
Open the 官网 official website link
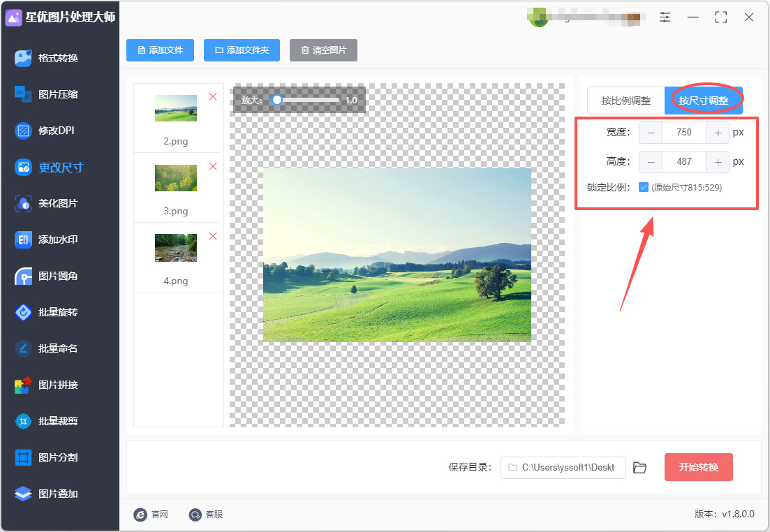tap(151, 515)
